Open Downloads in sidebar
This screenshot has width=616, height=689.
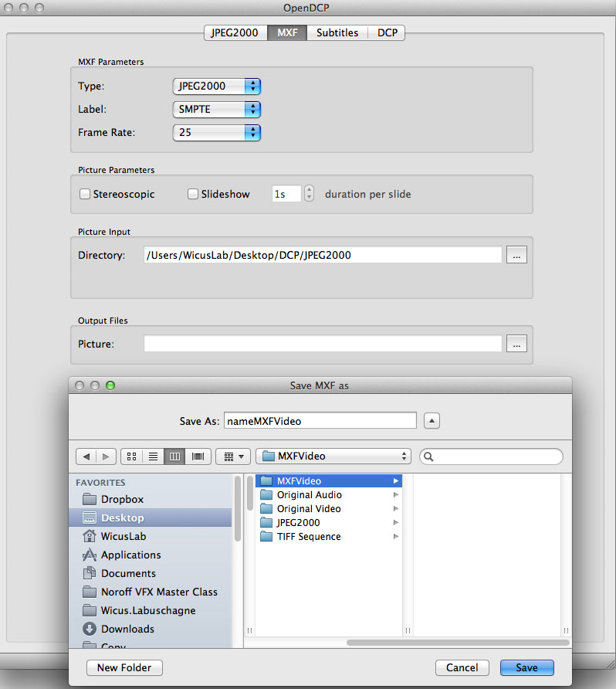coord(151,629)
